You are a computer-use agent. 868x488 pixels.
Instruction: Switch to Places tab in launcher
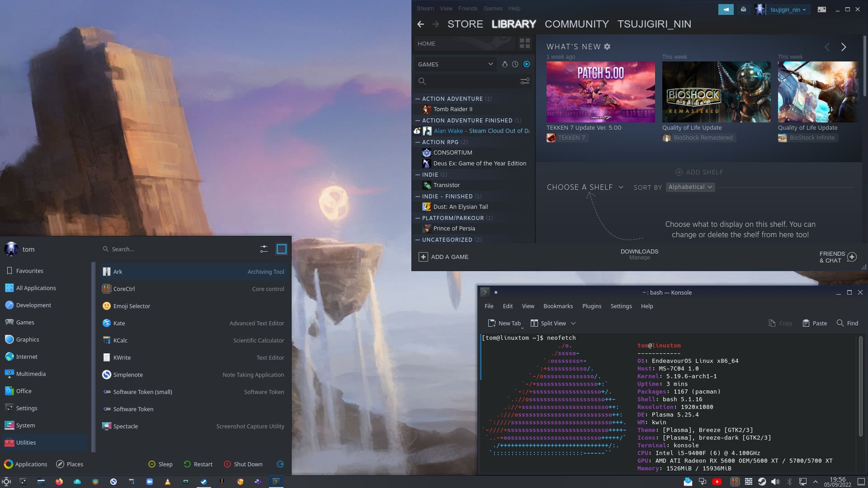pos(70,464)
